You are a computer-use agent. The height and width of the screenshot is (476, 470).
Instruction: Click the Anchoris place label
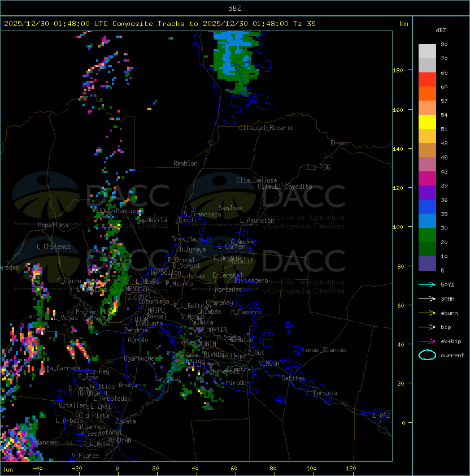coord(132,385)
